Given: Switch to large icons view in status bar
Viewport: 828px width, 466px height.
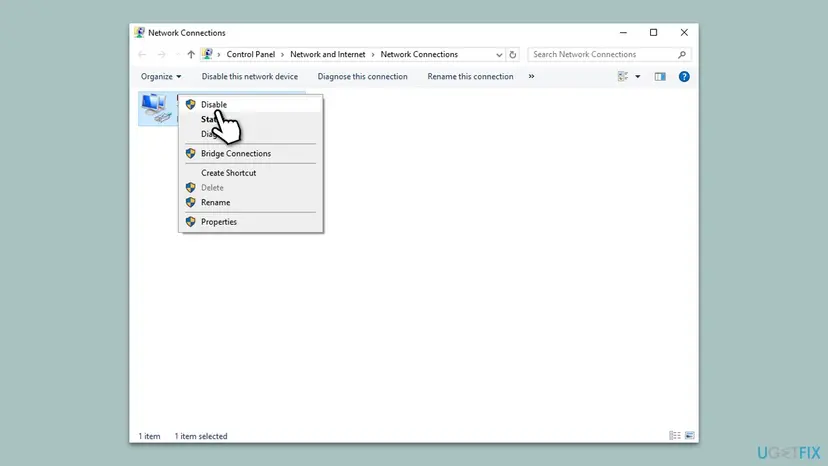Looking at the screenshot, I should click(690, 435).
